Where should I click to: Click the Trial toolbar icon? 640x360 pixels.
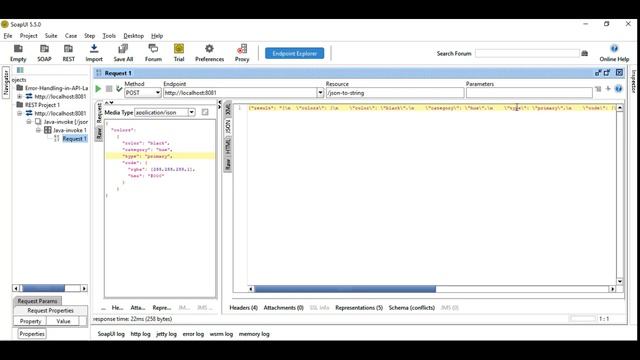(179, 53)
